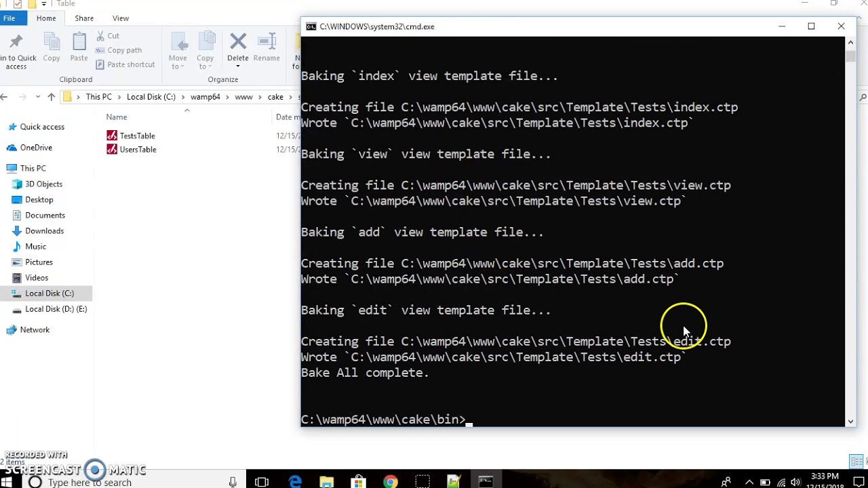Open Task View from taskbar
Screen dimensions: 868x488
point(262,482)
